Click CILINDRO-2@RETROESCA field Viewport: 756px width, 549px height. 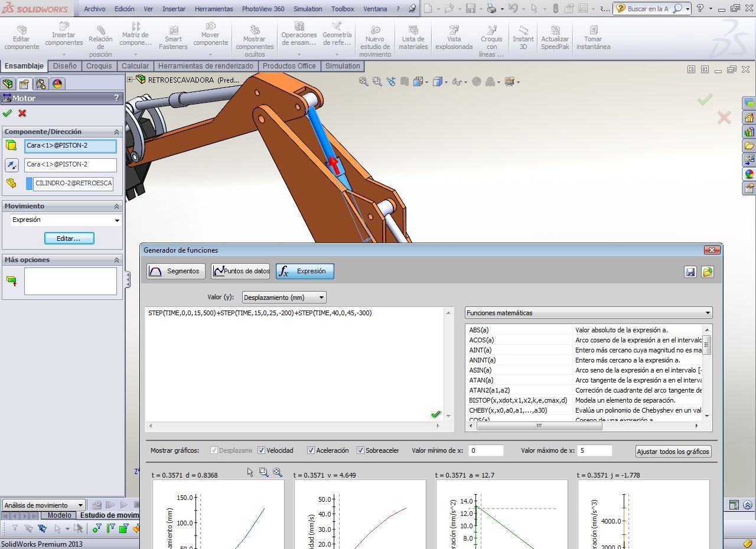[73, 184]
